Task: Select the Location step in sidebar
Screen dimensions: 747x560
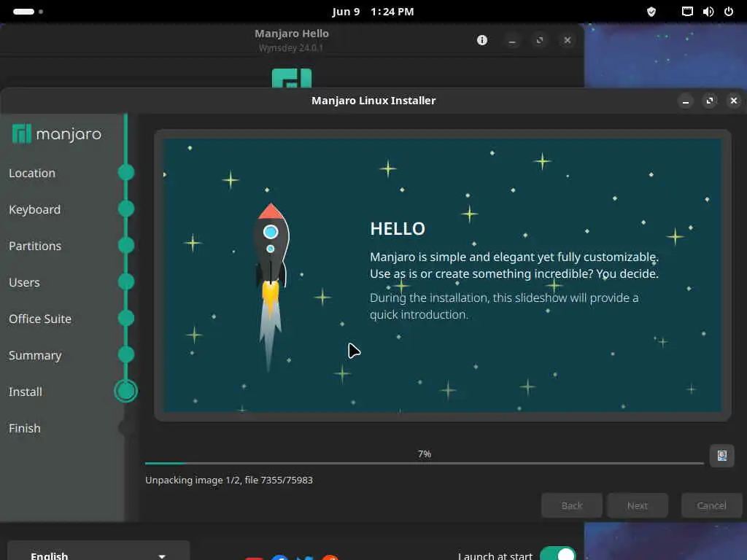Action: coord(32,174)
